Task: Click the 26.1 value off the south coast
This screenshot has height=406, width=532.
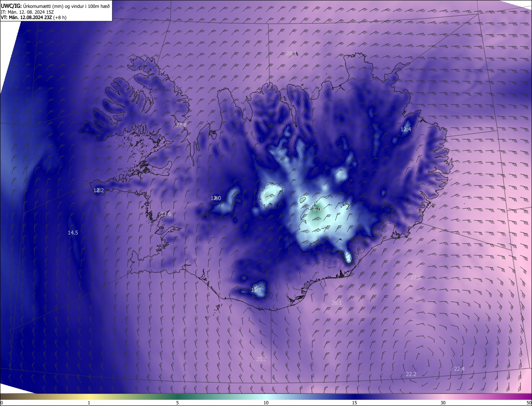Action: coord(337,303)
